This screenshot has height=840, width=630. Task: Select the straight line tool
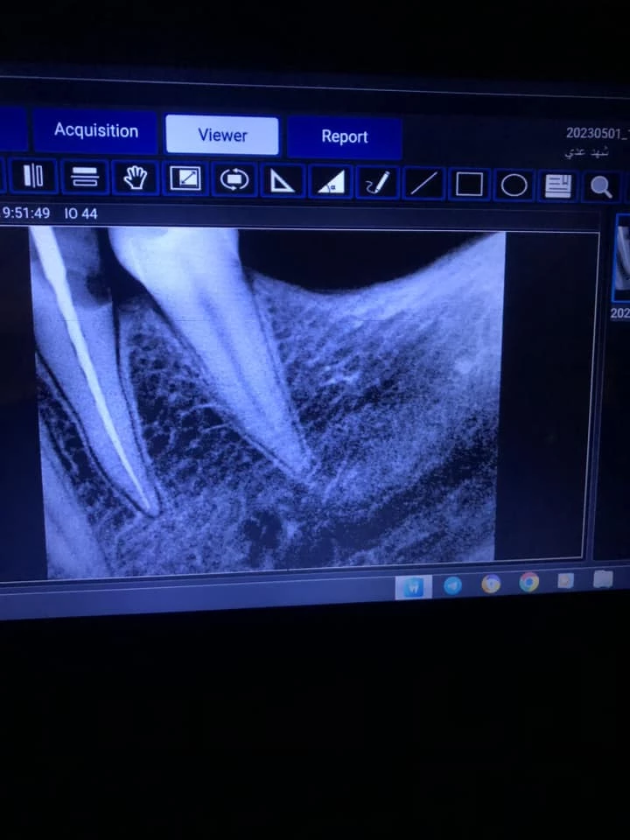423,184
